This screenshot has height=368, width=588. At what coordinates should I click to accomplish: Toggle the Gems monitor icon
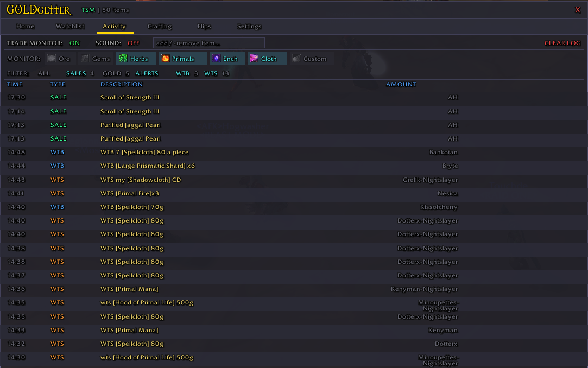pos(85,59)
